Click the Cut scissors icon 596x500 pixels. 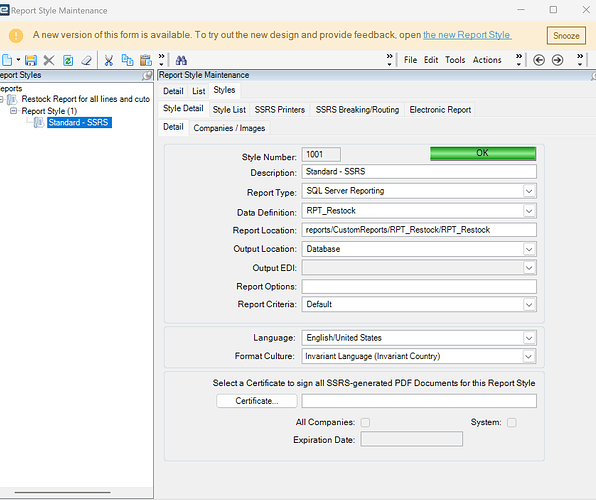coord(109,60)
